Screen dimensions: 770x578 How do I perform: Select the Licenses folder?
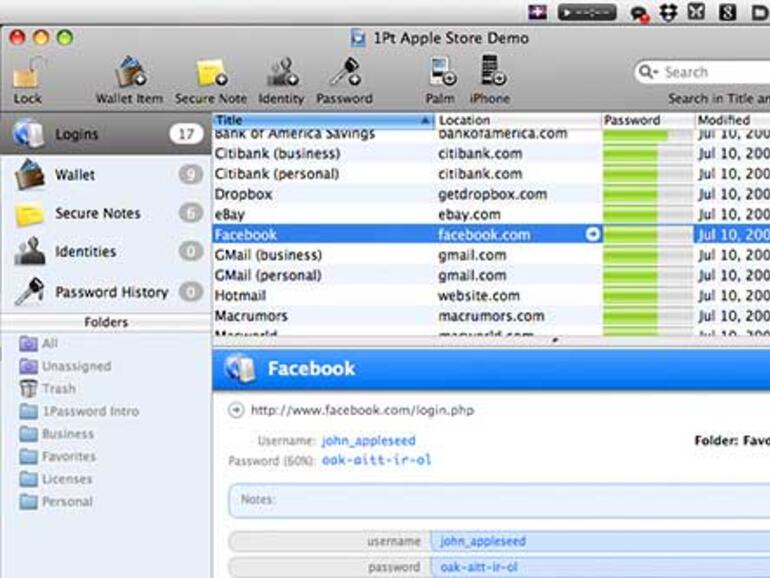pos(55,479)
